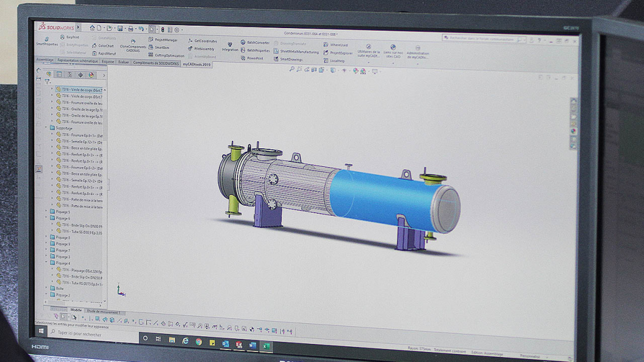Open the Compléments de SOLIDWORKS tab
Screen dimensions: 644x362
tap(156, 63)
